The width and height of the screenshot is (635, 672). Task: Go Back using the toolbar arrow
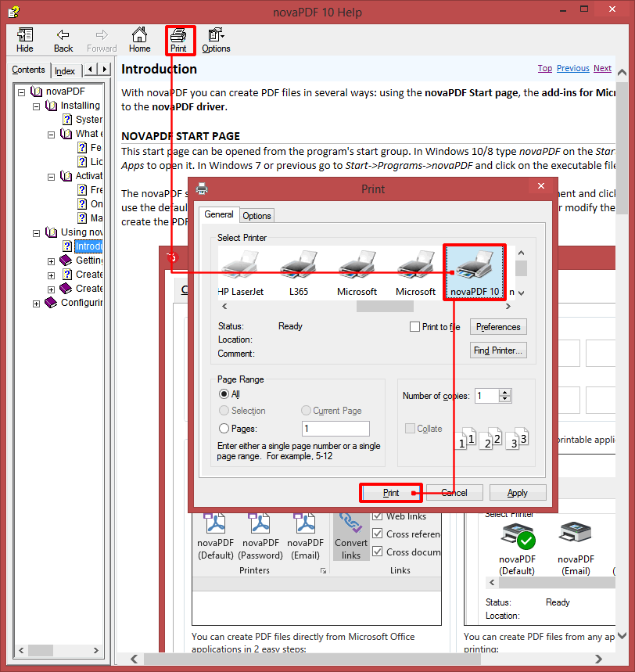click(x=63, y=40)
